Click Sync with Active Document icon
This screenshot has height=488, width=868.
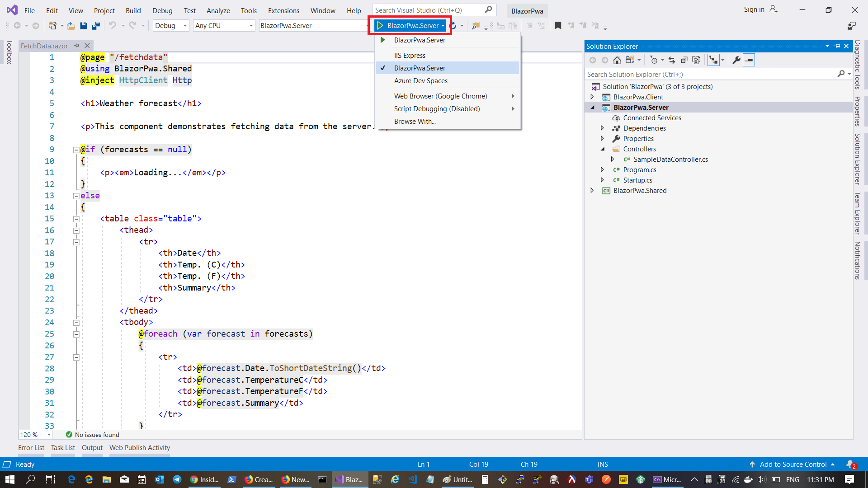pyautogui.click(x=672, y=60)
